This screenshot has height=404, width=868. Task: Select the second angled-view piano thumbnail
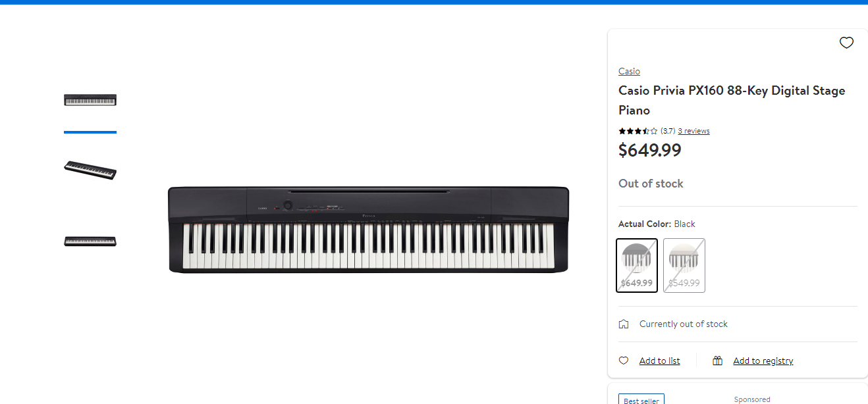[x=90, y=170]
